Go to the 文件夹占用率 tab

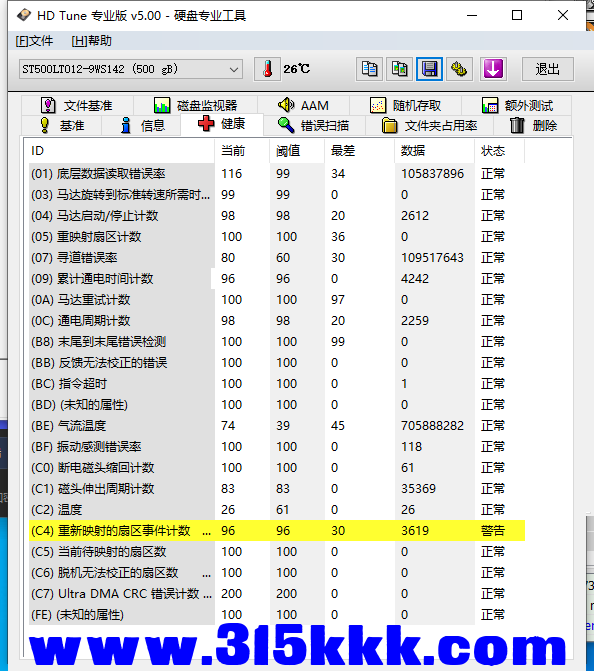tap(429, 125)
